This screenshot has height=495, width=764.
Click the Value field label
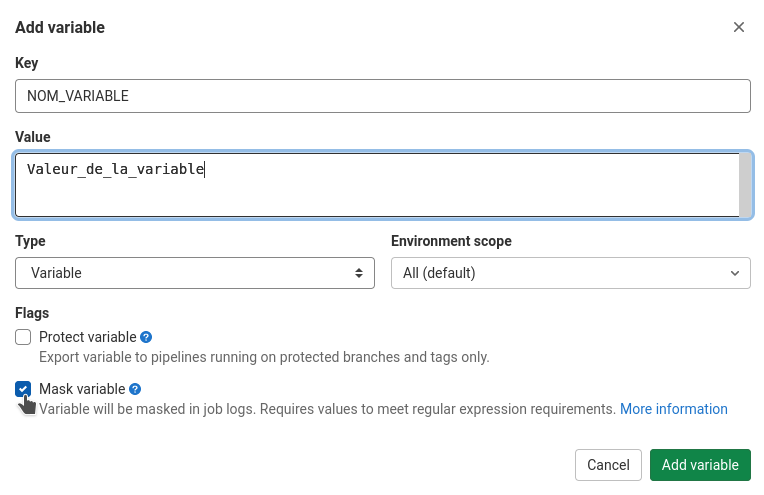pos(33,137)
